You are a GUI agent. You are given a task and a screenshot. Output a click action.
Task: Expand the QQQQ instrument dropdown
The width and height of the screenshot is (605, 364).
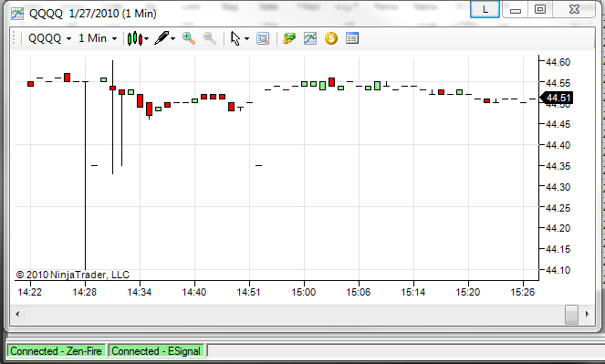pos(50,38)
